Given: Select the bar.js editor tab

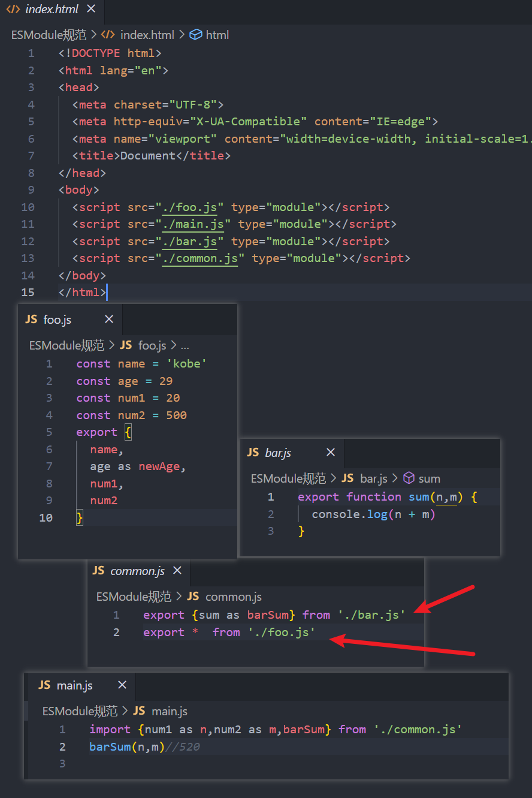Looking at the screenshot, I should tap(292, 453).
